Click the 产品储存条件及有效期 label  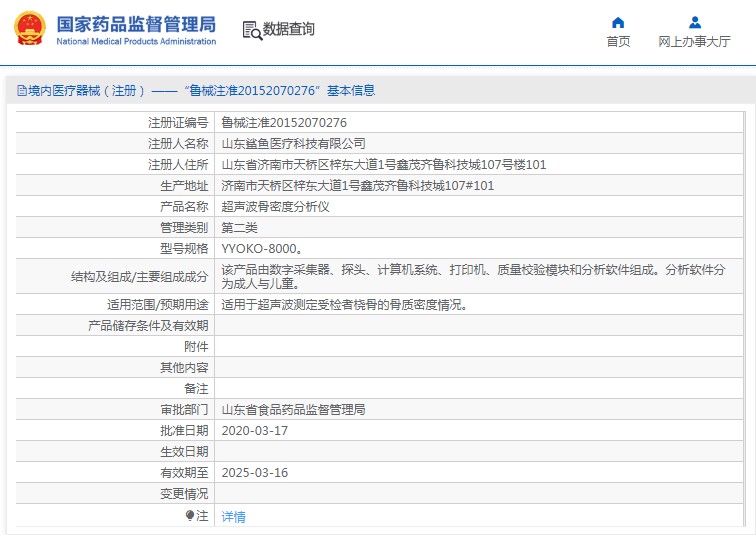[148, 326]
